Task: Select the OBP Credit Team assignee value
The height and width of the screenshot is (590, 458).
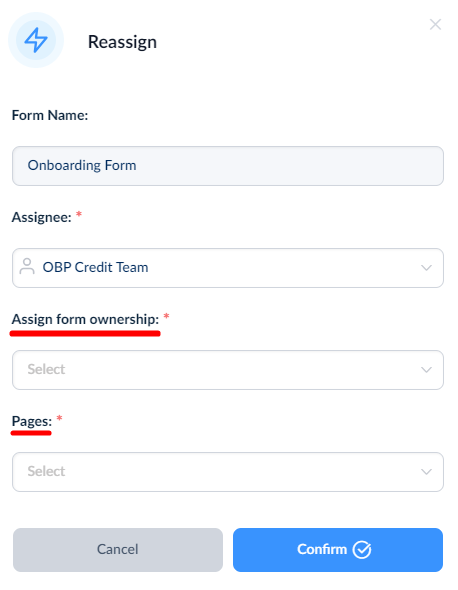Action: (95, 267)
